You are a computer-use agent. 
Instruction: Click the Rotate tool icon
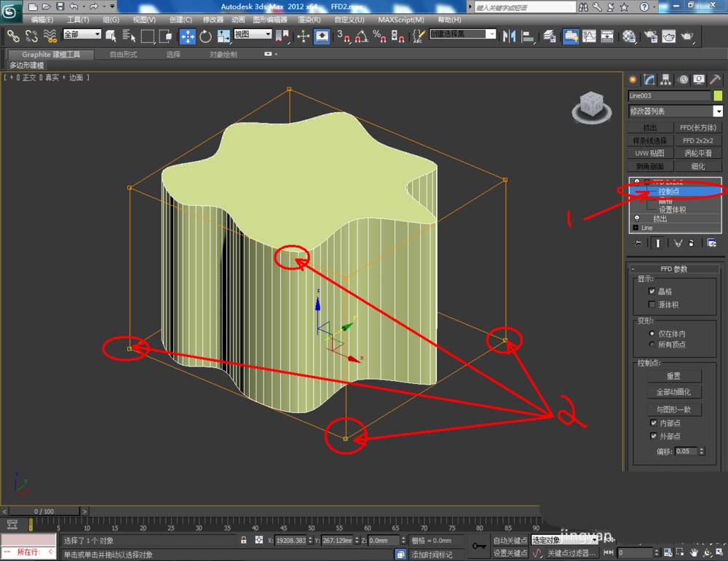tap(206, 36)
